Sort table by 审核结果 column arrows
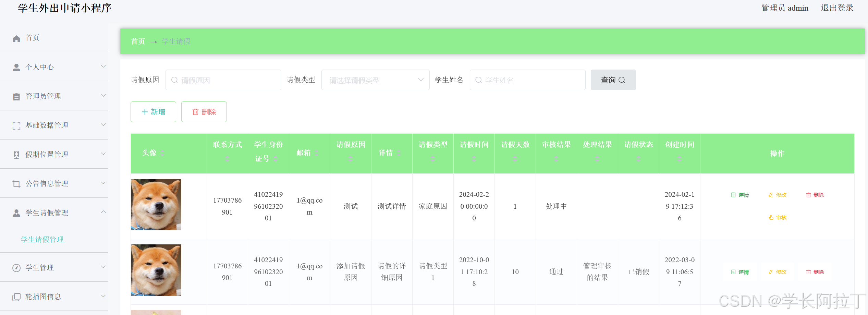Screen dimensions: 868x315 pyautogui.click(x=556, y=159)
